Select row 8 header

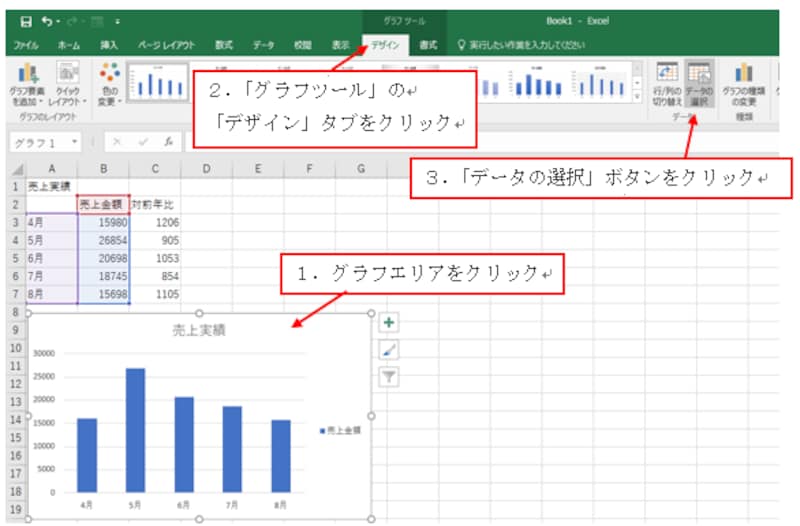pos(16,312)
